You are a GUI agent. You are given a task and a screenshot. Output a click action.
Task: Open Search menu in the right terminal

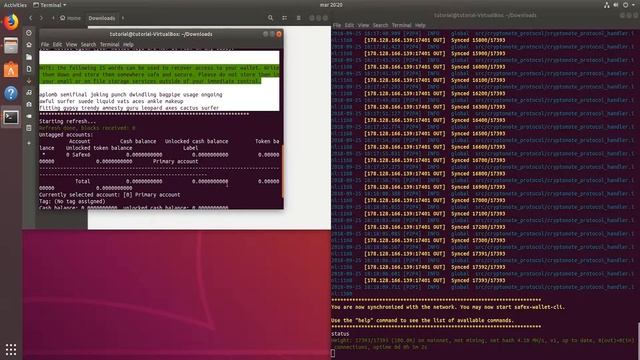(x=380, y=25)
